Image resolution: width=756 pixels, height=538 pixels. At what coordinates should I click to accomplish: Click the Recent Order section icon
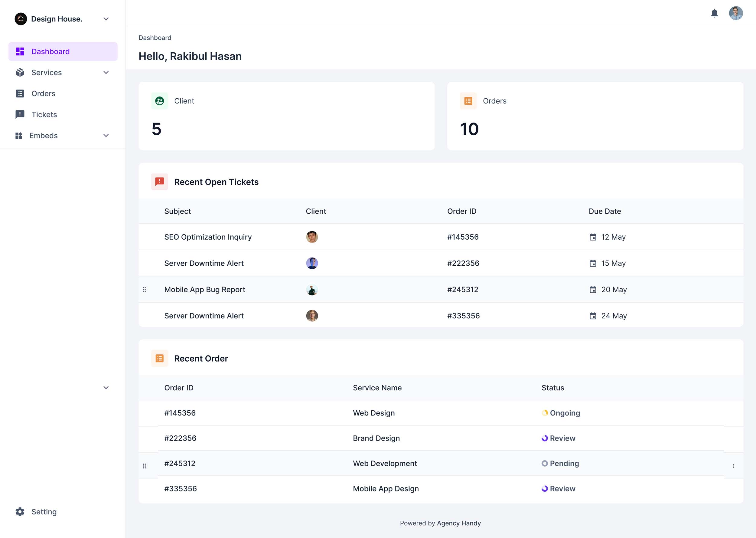pyautogui.click(x=160, y=359)
